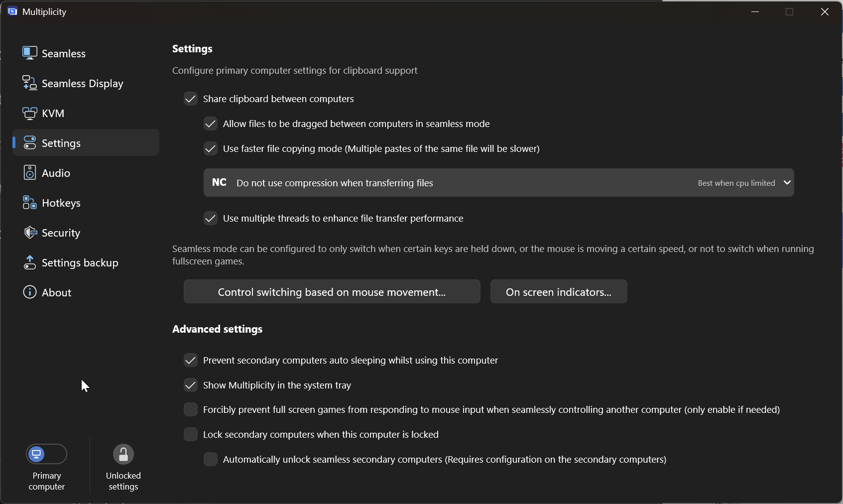This screenshot has width=843, height=504.
Task: Enable Lock secondary computers when locked
Action: click(191, 434)
